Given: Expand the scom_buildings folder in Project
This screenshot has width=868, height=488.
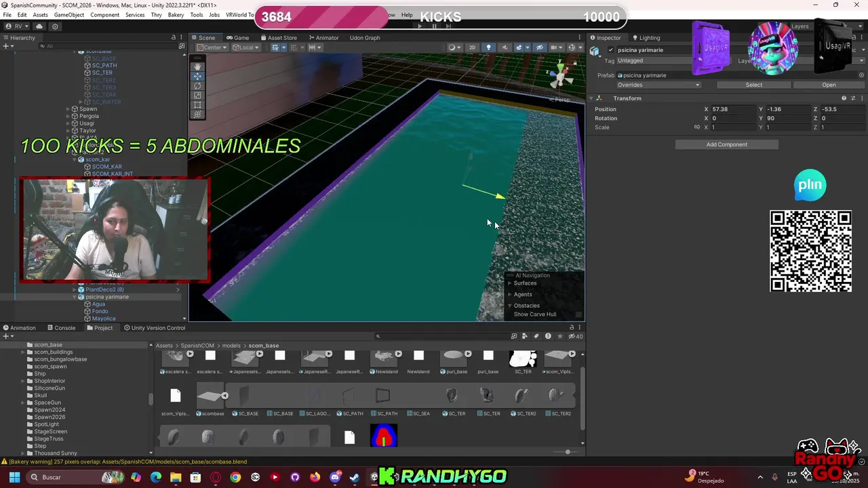Looking at the screenshot, I should [23, 352].
